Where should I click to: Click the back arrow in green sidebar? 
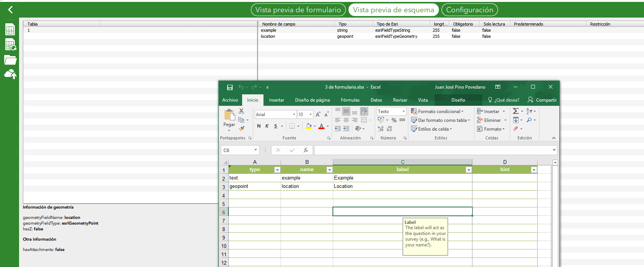(x=10, y=10)
